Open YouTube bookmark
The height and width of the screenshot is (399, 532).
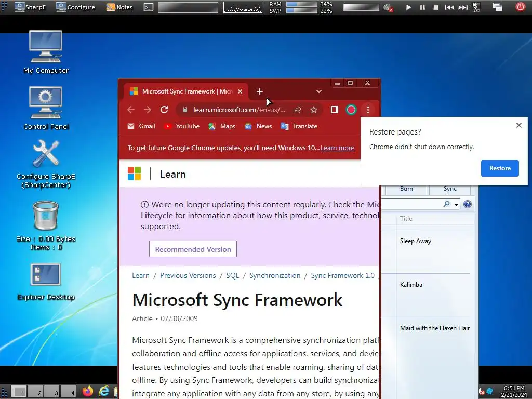(x=181, y=126)
